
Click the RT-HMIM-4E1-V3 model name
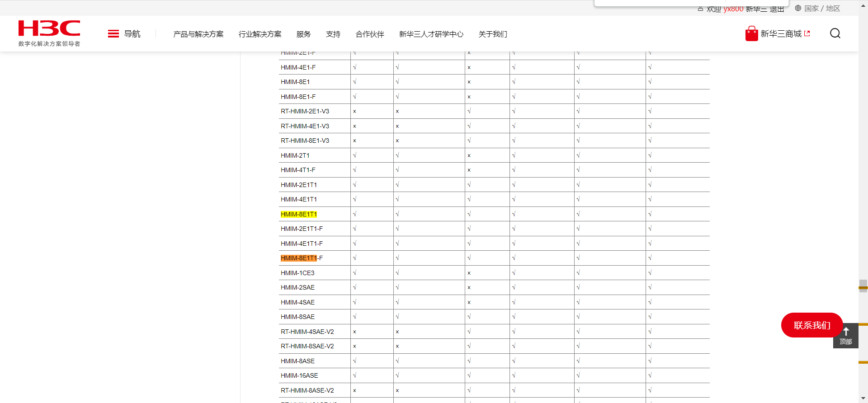(x=305, y=126)
